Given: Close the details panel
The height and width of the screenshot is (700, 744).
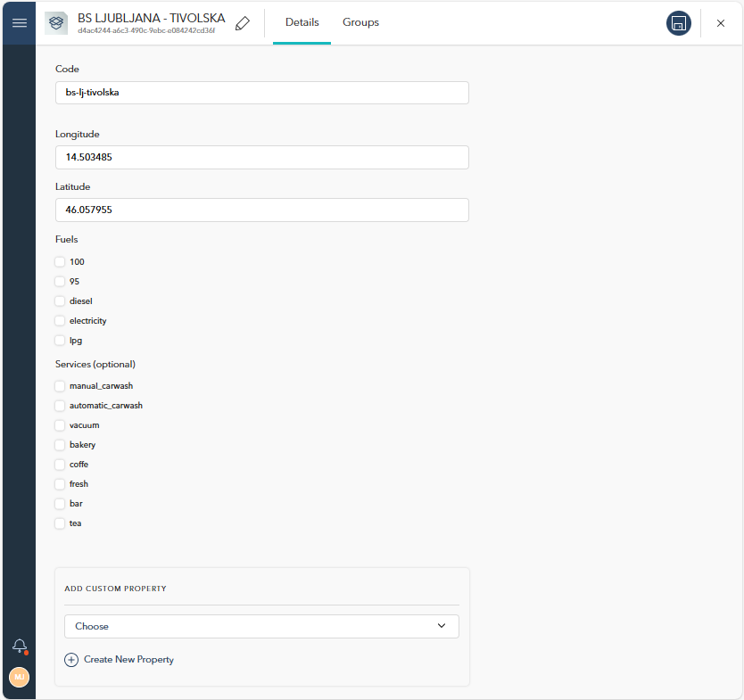Looking at the screenshot, I should click(721, 23).
